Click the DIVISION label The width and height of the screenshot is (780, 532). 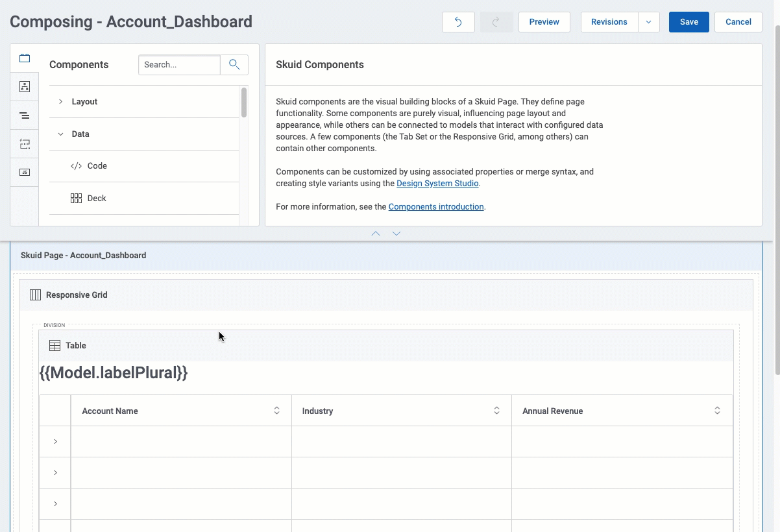[x=54, y=325]
